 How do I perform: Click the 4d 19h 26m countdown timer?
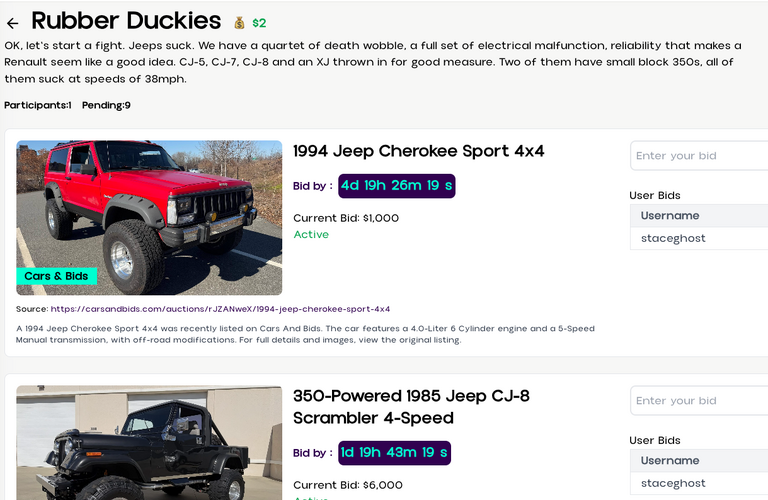pos(396,185)
